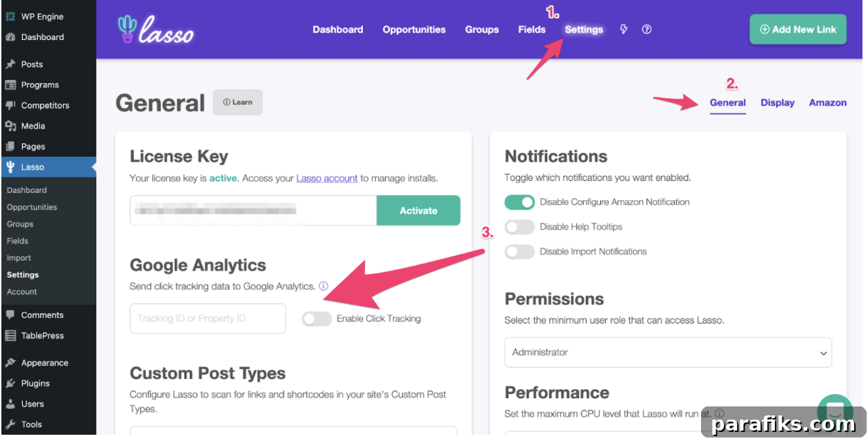Click the info icon beside Google Analytics description
868x443 pixels.
(x=324, y=286)
